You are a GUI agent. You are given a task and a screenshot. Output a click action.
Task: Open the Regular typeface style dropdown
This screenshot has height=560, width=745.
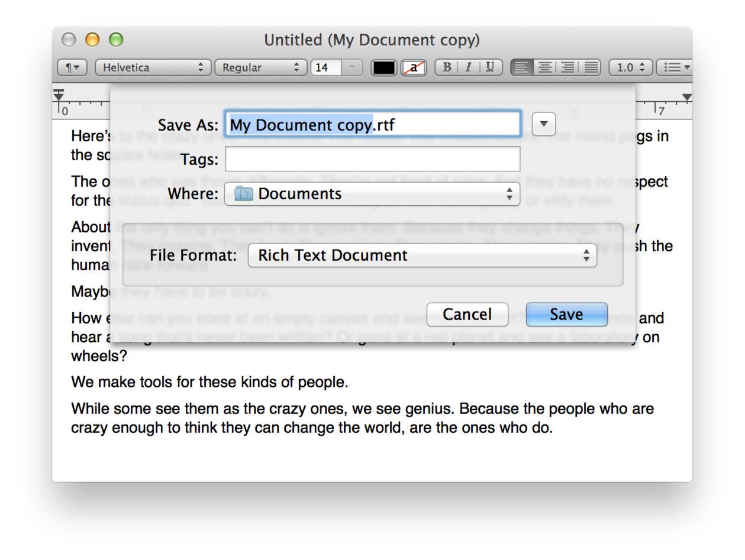pyautogui.click(x=260, y=67)
